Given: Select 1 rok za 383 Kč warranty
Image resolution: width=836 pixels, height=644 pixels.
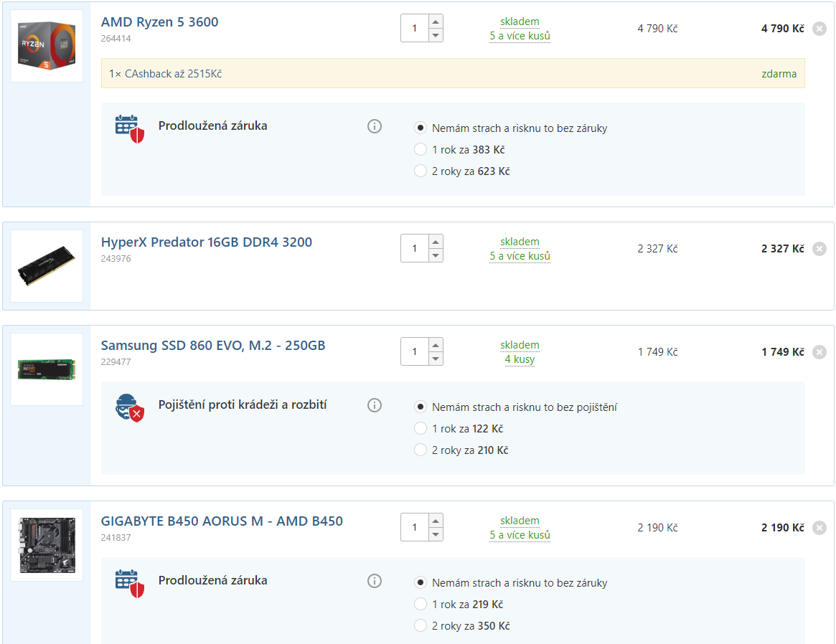Looking at the screenshot, I should pyautogui.click(x=421, y=150).
